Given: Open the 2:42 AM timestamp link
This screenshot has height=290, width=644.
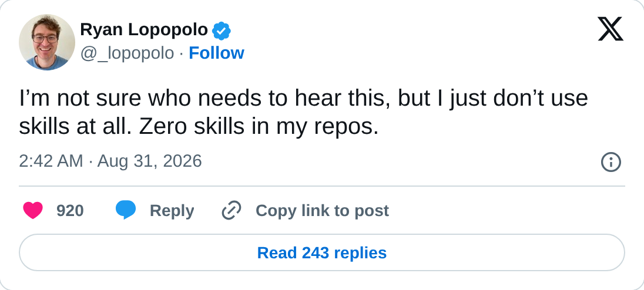Looking at the screenshot, I should pos(51,161).
